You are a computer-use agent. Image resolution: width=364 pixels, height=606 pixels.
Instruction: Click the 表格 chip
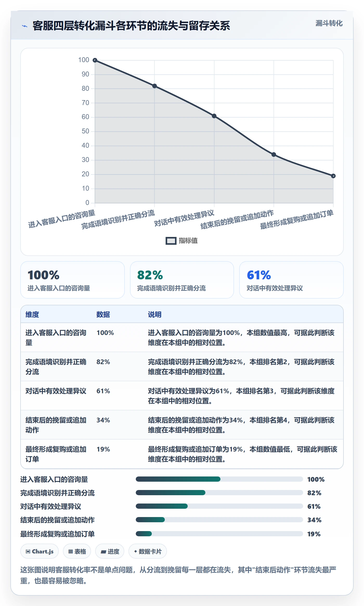77,551
